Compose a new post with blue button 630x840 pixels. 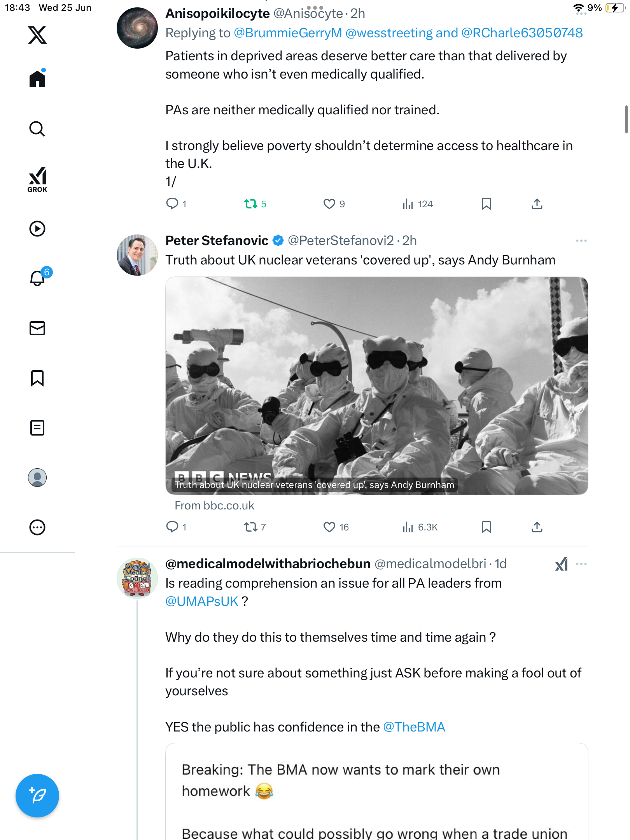37,796
